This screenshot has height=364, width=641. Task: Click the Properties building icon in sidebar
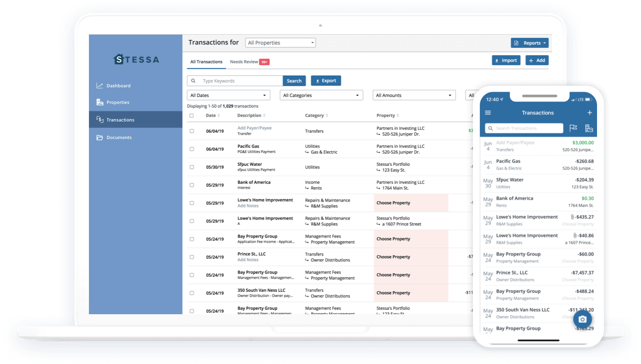tap(100, 102)
